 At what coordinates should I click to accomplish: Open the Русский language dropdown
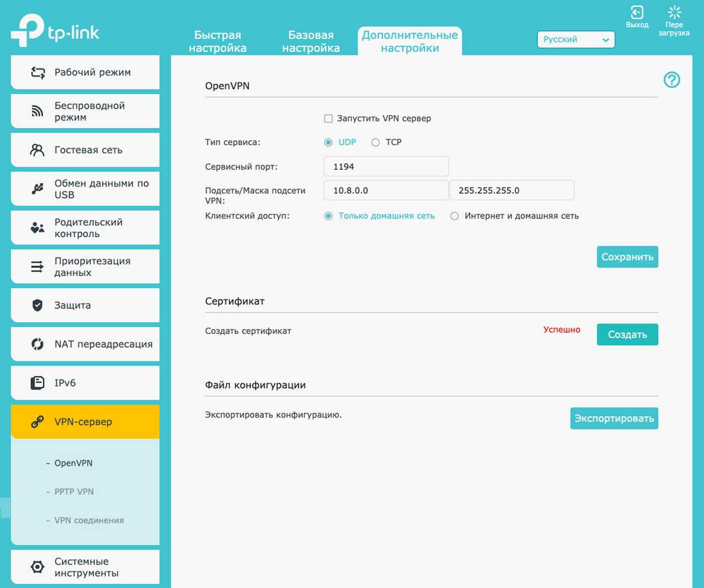(x=575, y=40)
